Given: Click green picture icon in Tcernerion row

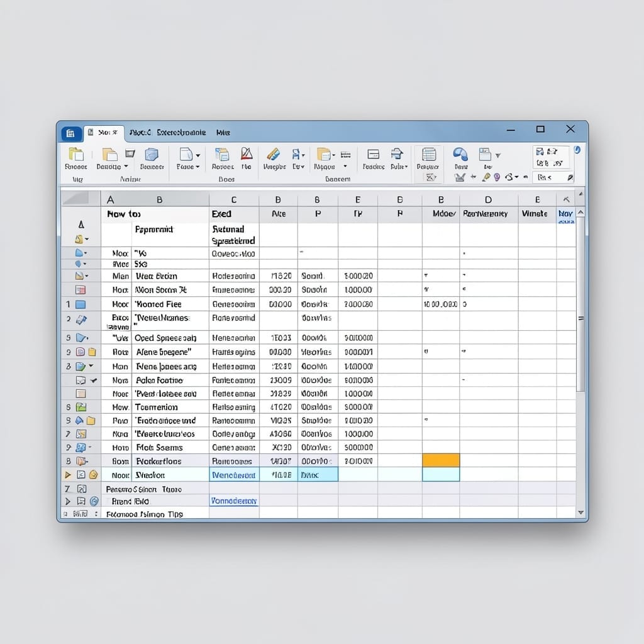Looking at the screenshot, I should [x=81, y=407].
